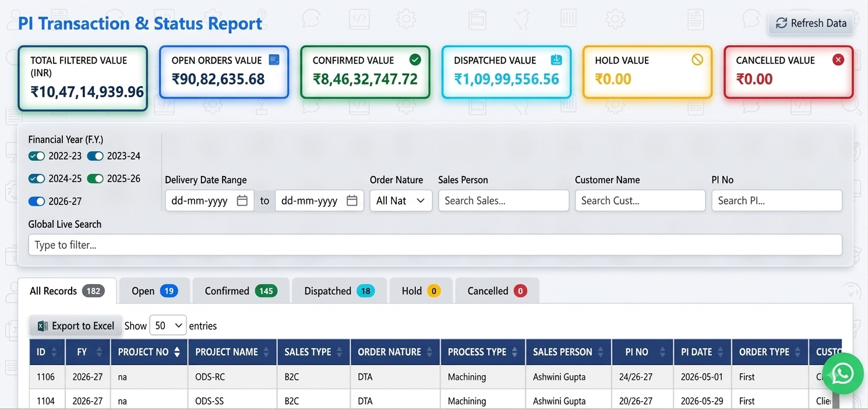Screen dimensions: 868x410
Task: Sort by the PROJECT NO column header
Action: pyautogui.click(x=149, y=352)
